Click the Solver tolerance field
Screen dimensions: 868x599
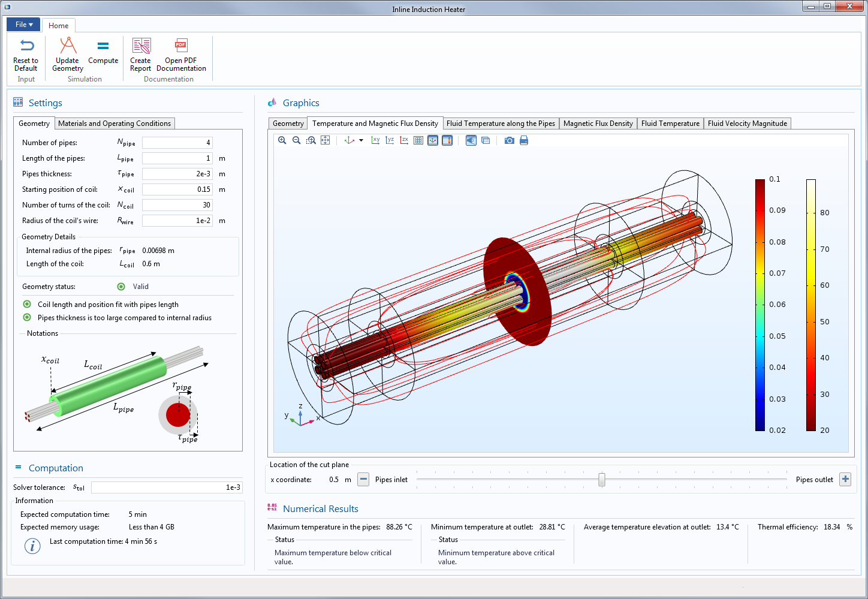[x=167, y=487]
